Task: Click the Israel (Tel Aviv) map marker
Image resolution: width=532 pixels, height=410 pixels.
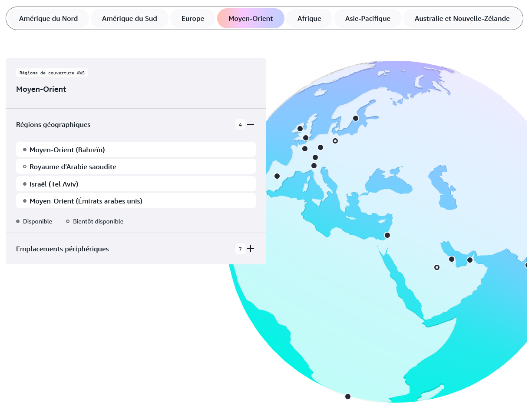Action: tap(387, 235)
